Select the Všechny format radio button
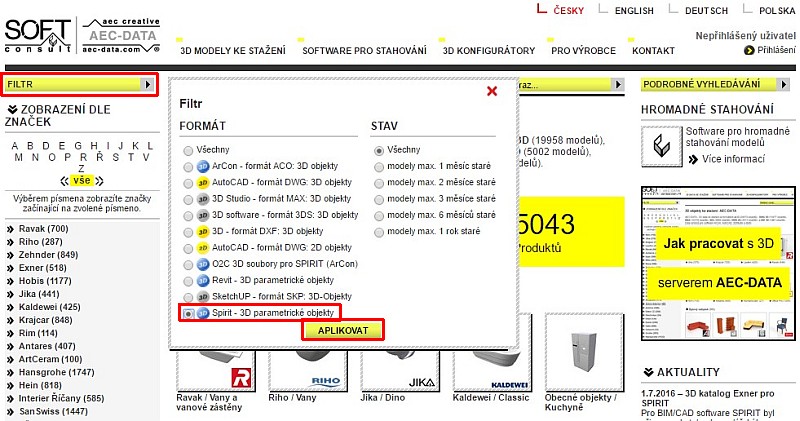The width and height of the screenshot is (800, 421). point(188,151)
